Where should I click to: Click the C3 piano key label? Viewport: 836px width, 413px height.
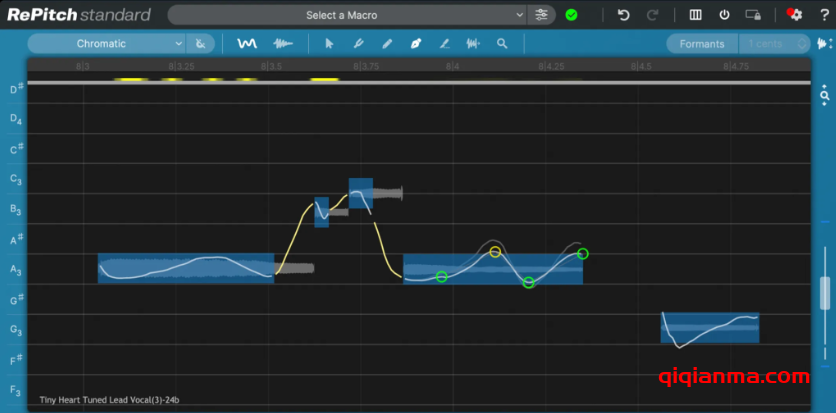coord(15,179)
